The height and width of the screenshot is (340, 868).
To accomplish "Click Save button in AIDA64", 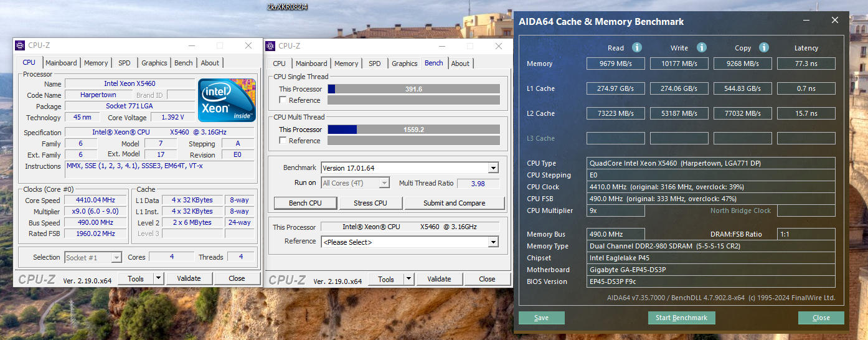I will [x=542, y=318].
